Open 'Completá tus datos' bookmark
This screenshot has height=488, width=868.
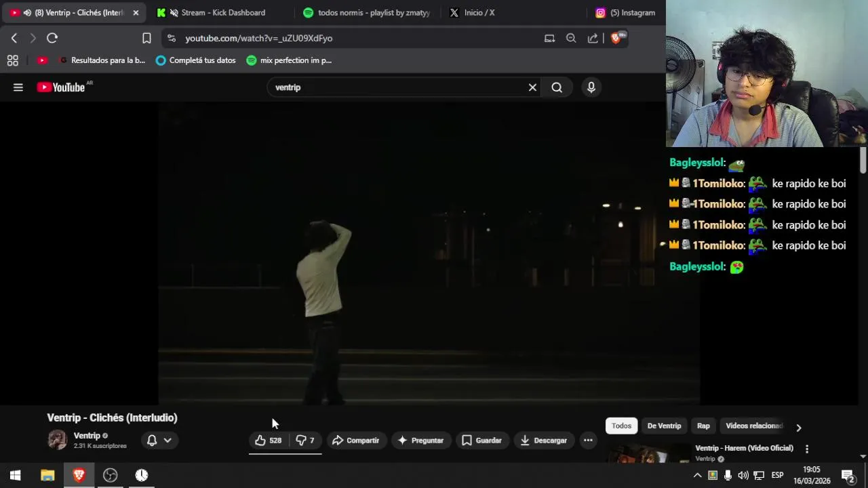(196, 60)
